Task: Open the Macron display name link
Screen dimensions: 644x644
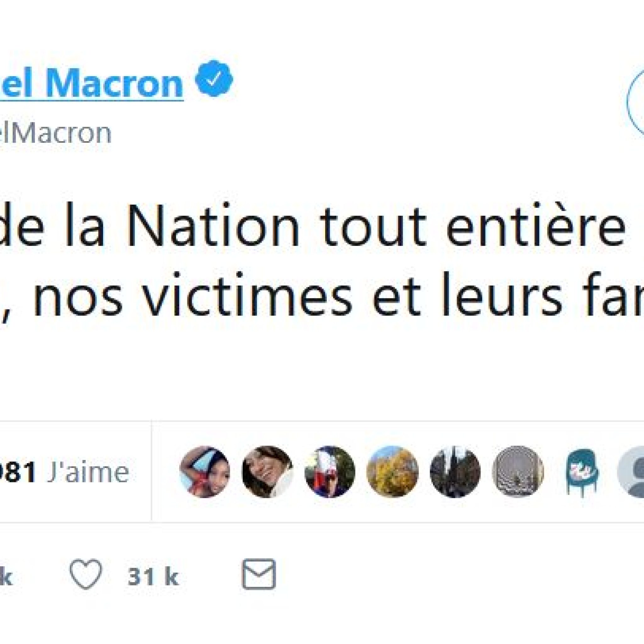Action: (x=92, y=82)
